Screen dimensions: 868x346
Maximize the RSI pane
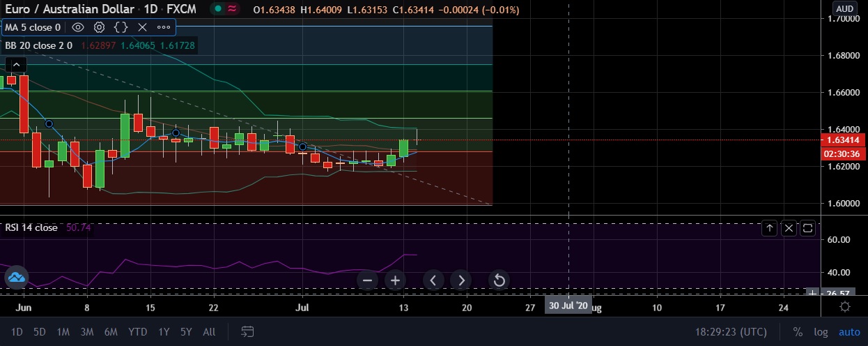(x=808, y=227)
